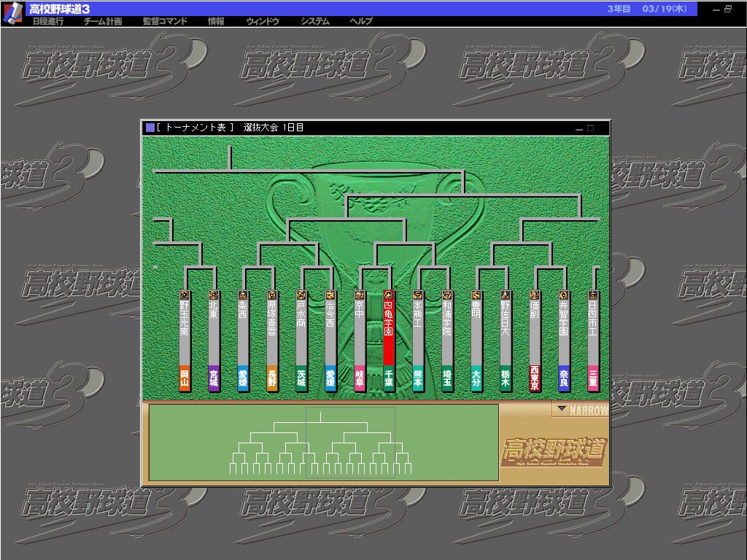Open the システム menu
This screenshot has width=747, height=560.
tap(315, 21)
